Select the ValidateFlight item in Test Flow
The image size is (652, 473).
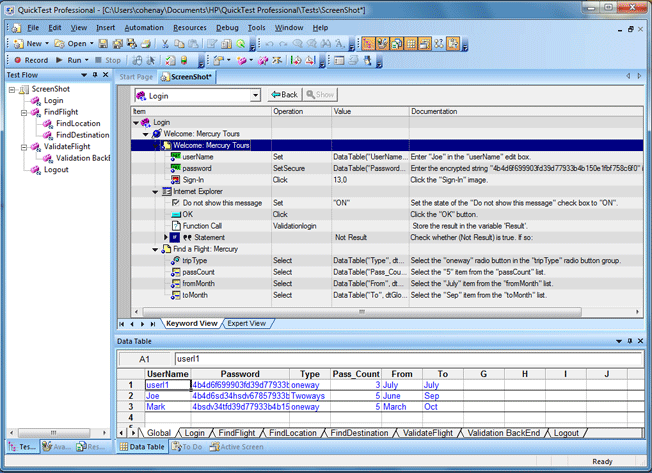[x=66, y=146]
